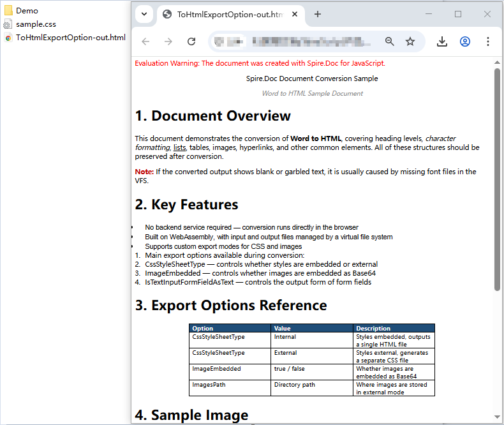
Task: Open the browser three-dot menu
Action: (x=488, y=41)
